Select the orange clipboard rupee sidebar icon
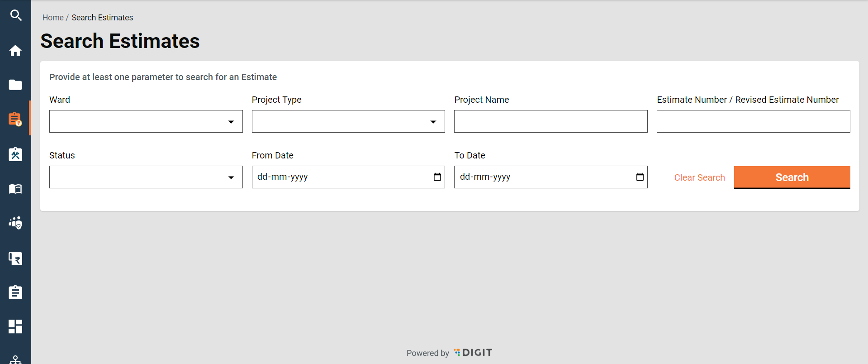Image resolution: width=868 pixels, height=364 pixels. (15, 119)
